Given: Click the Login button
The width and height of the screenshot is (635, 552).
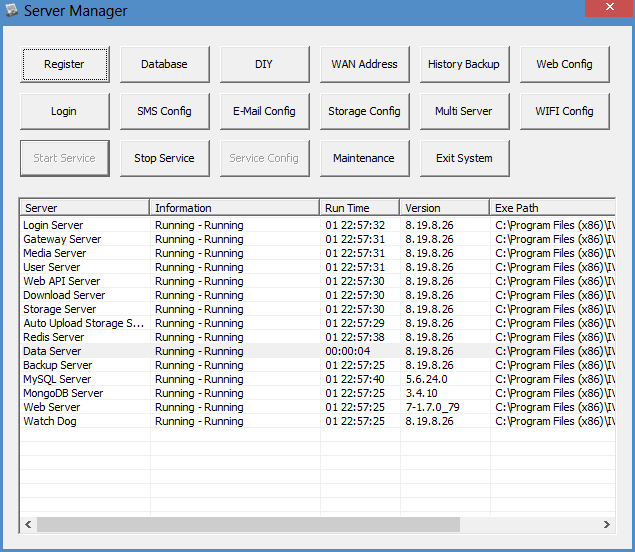Looking at the screenshot, I should tap(64, 111).
